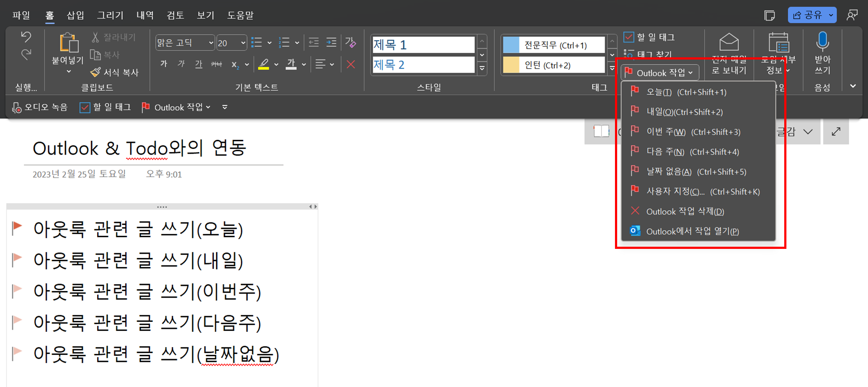Underline the selected text
The image size is (868, 387).
tap(198, 64)
